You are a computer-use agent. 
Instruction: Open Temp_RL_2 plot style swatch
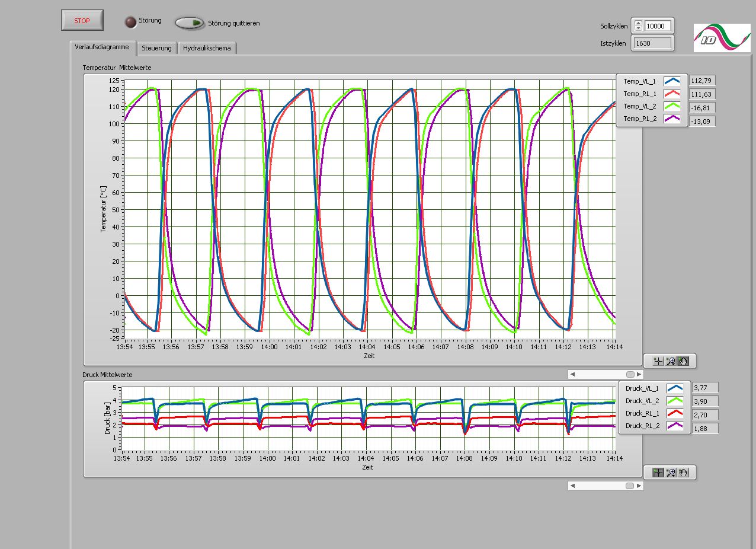(672, 119)
